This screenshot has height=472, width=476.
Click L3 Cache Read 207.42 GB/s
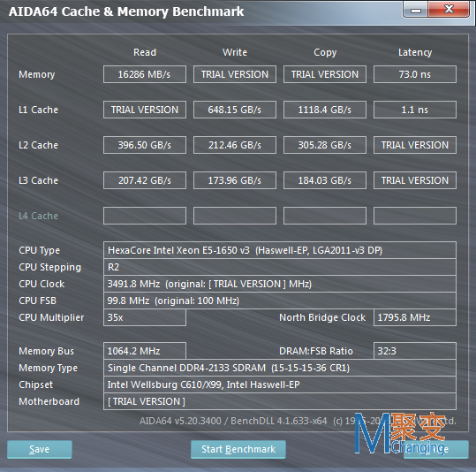[145, 180]
